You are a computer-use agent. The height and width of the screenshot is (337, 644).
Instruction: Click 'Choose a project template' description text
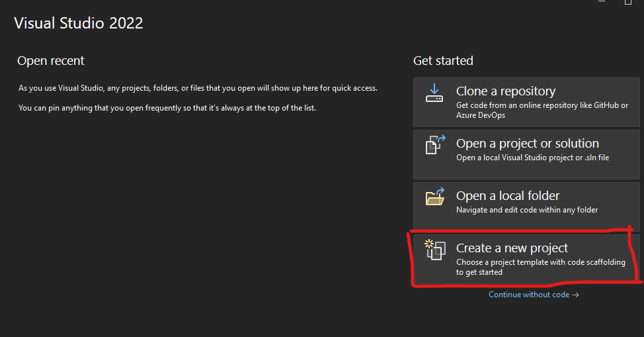540,267
